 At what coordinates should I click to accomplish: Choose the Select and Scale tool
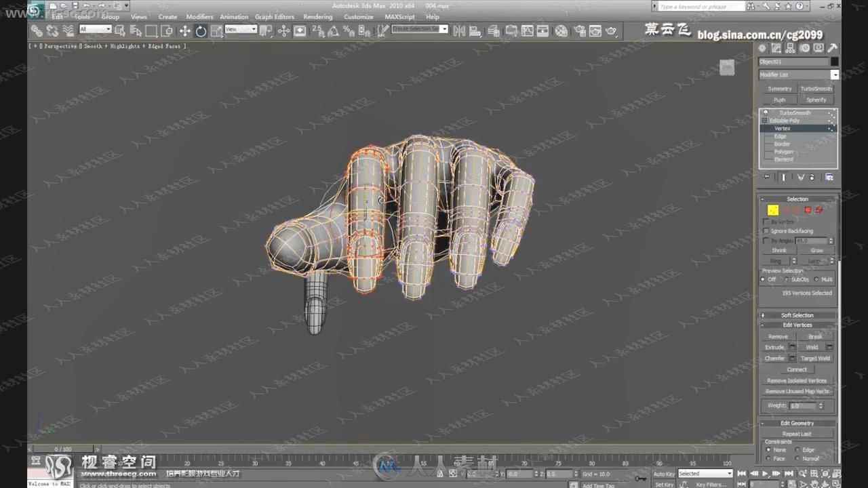(216, 31)
